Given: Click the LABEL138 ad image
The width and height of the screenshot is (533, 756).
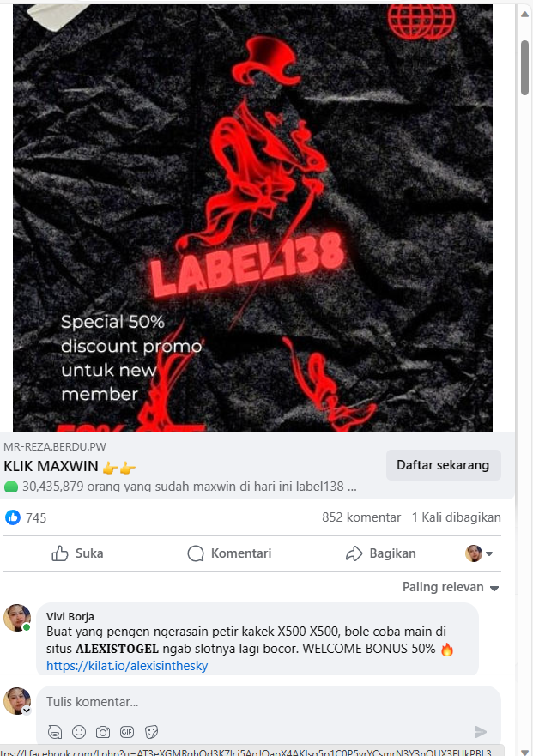Looking at the screenshot, I should click(x=252, y=218).
